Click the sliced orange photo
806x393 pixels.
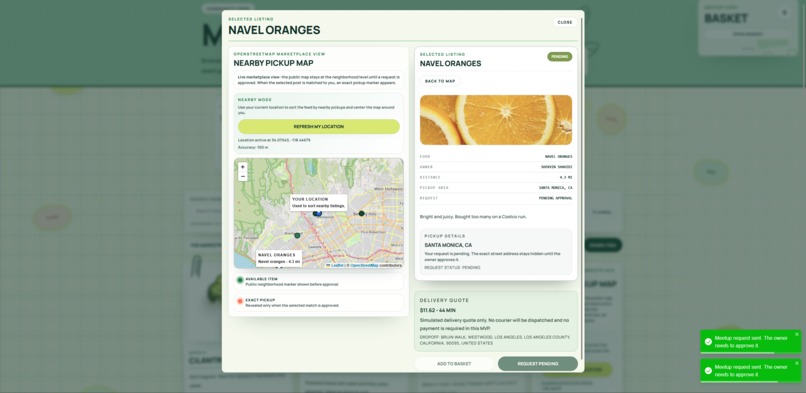click(496, 120)
